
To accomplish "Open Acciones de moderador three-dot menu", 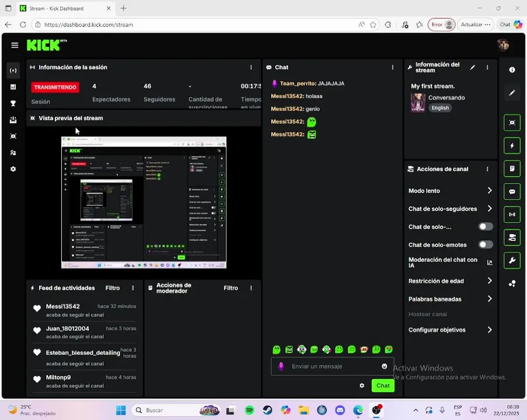I will click(x=251, y=288).
